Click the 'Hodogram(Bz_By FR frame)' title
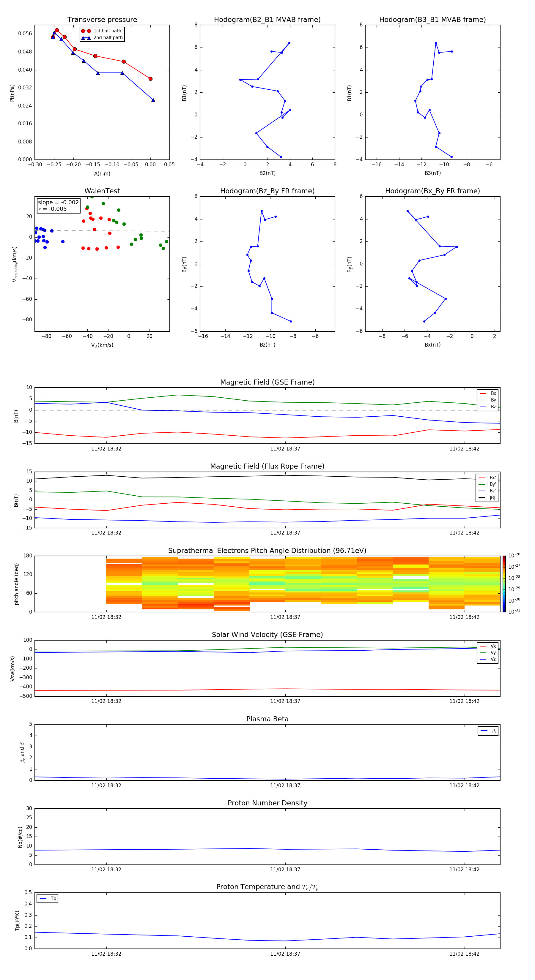 [267, 191]
